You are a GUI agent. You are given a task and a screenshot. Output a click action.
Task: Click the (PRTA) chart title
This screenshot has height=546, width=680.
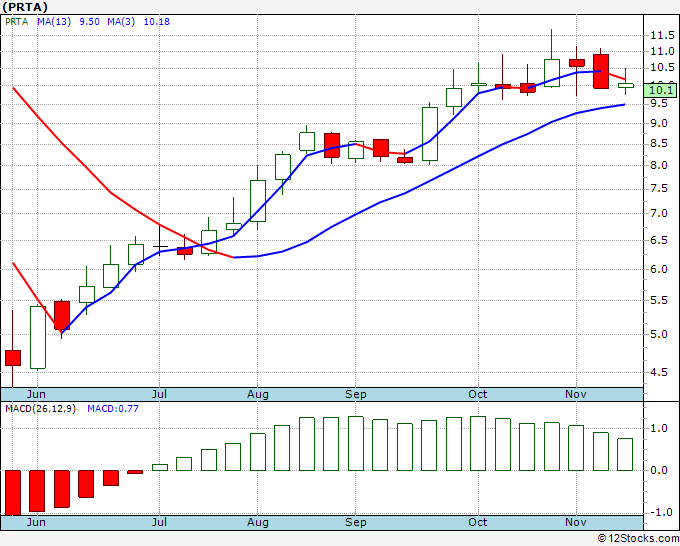point(25,7)
